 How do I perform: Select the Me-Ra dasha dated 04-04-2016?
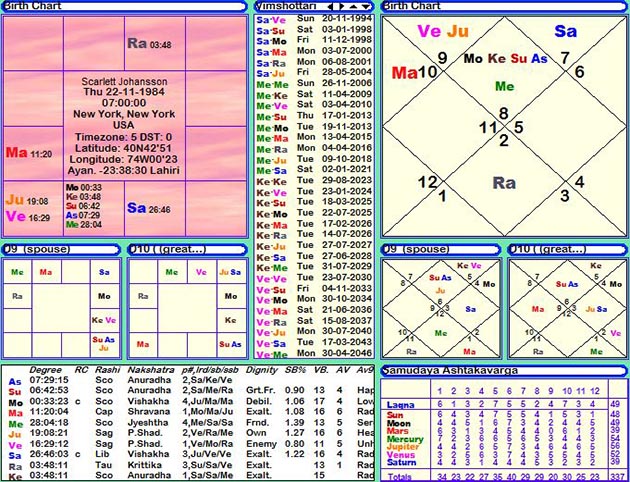[314, 148]
